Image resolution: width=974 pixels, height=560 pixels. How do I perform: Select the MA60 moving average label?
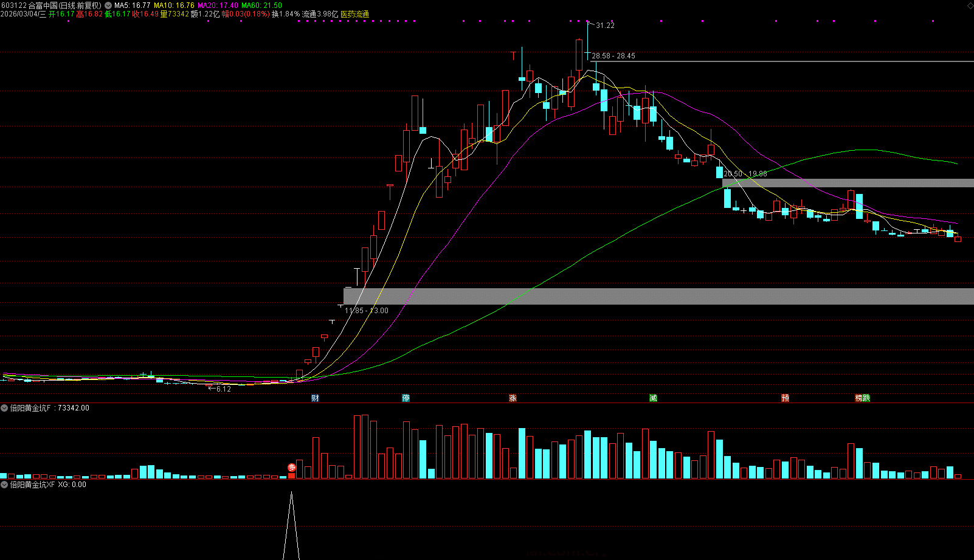click(261, 5)
